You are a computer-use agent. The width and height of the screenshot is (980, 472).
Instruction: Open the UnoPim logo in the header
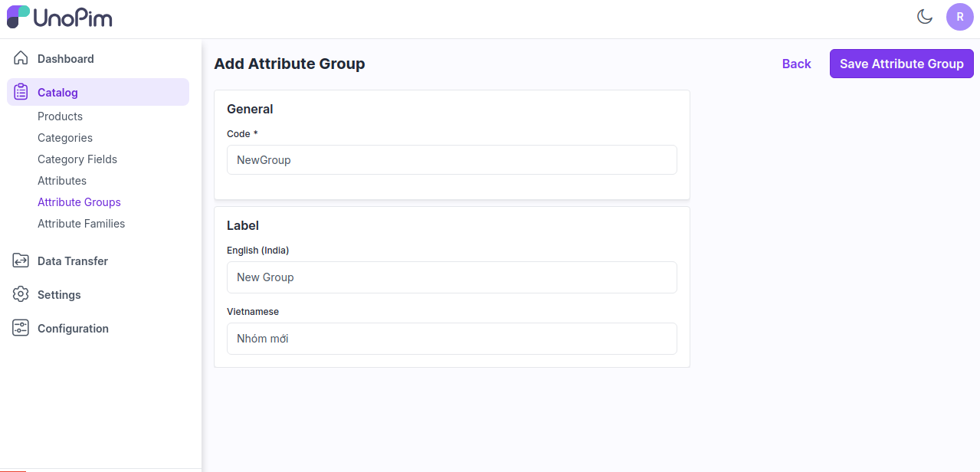click(59, 17)
